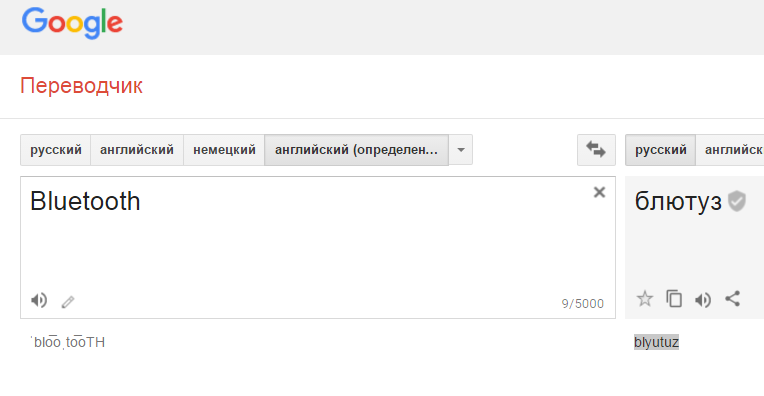
Task: Swap source and target languages
Action: (x=596, y=150)
